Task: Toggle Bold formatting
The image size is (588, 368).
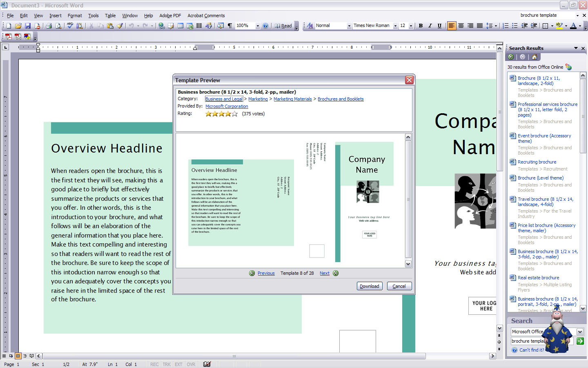Action: coord(421,26)
